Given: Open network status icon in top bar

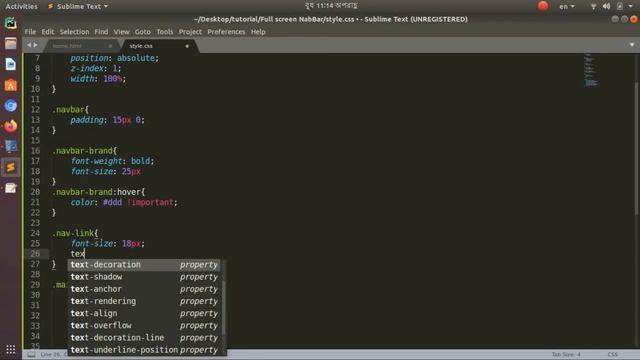Looking at the screenshot, I should click(593, 6).
